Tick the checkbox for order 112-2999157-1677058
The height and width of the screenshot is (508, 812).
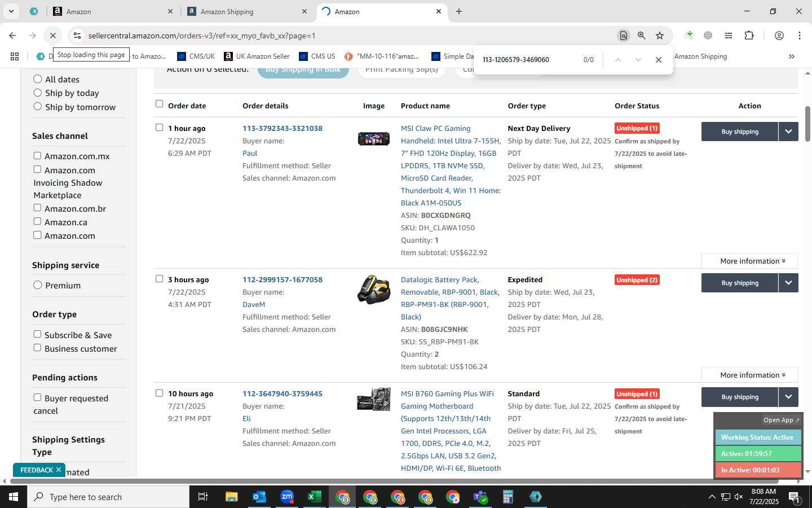[x=159, y=279]
